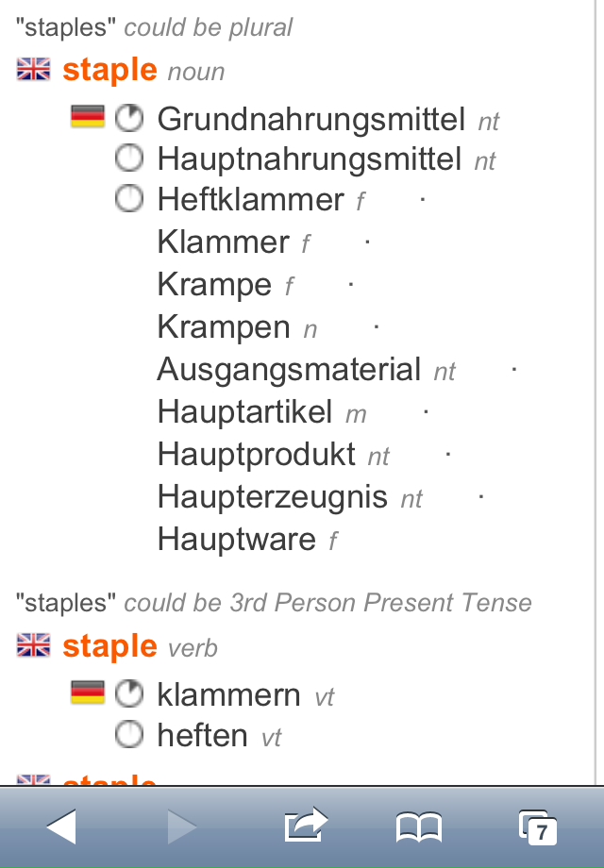
Task: Click the circle icon beside Hauptnahrungsmittel
Action: 129,159
